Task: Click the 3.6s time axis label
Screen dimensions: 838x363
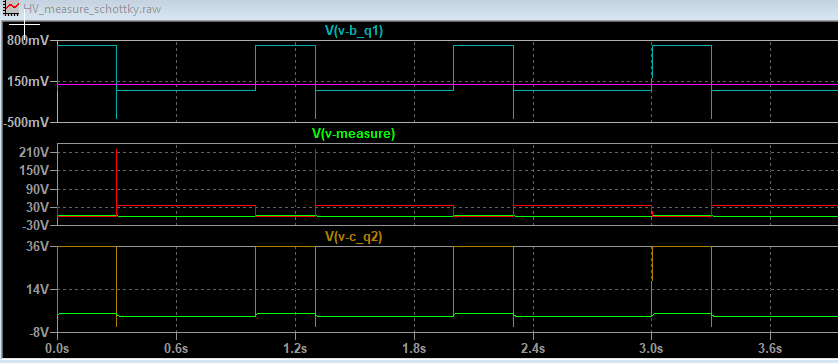Action: [770, 349]
